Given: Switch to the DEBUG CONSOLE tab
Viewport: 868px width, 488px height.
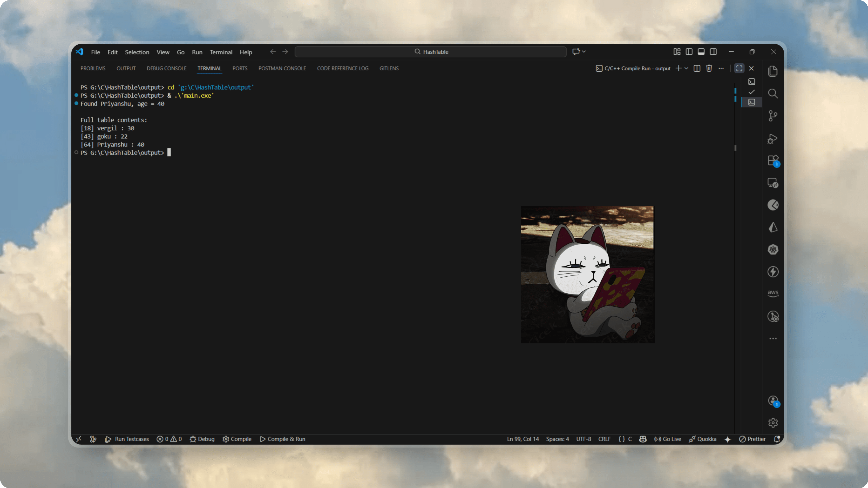Looking at the screenshot, I should (x=166, y=68).
